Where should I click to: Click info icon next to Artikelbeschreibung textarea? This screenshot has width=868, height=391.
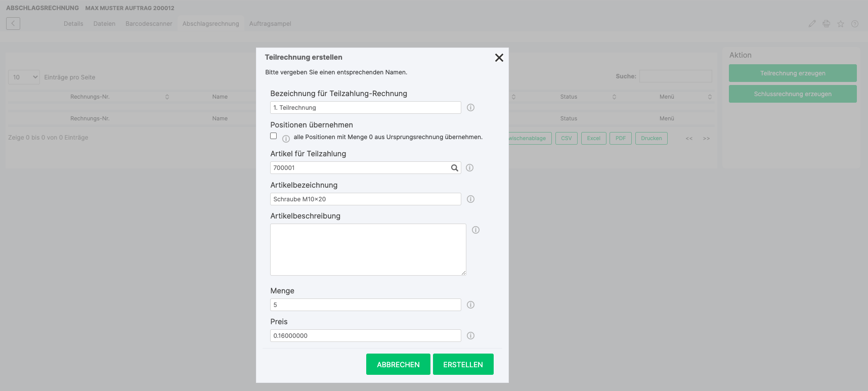click(475, 230)
